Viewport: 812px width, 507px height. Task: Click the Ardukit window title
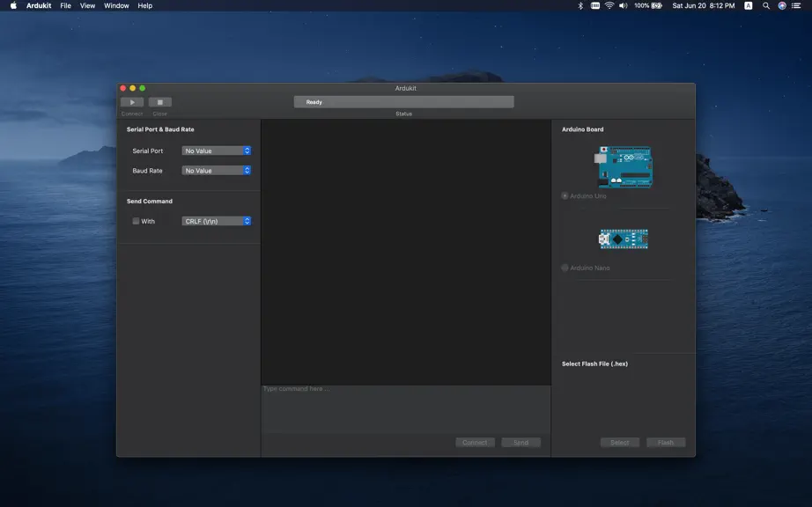405,89
